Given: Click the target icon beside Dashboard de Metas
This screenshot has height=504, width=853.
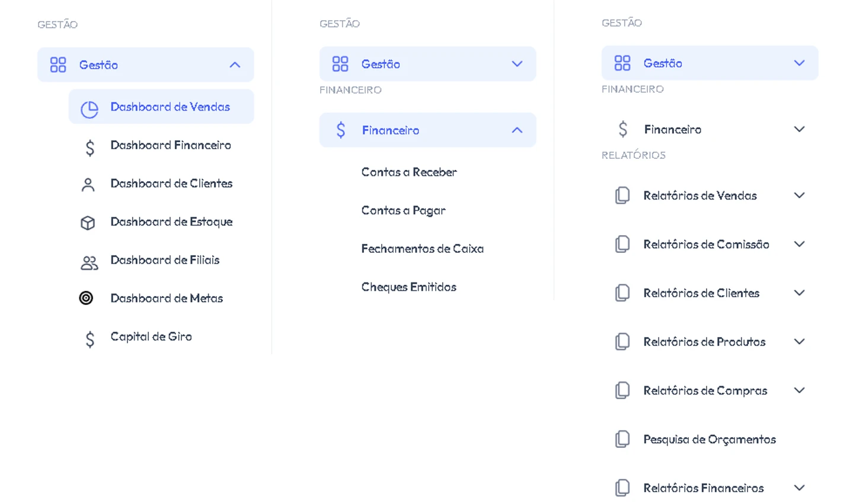Looking at the screenshot, I should (x=87, y=298).
